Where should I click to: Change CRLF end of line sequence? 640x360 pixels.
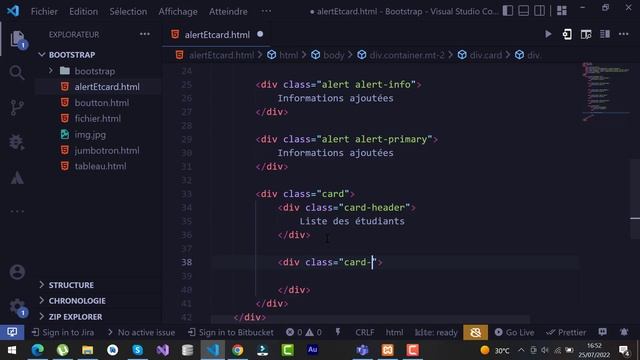tap(364, 332)
